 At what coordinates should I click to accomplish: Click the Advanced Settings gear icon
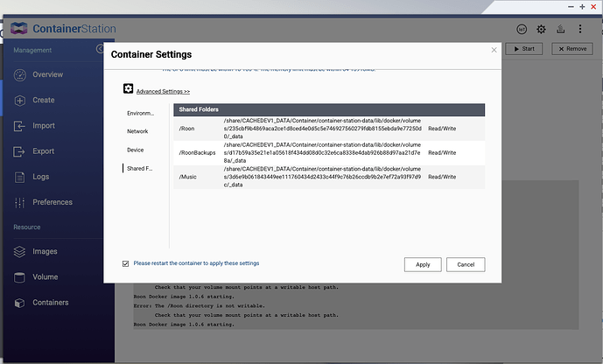pyautogui.click(x=128, y=88)
